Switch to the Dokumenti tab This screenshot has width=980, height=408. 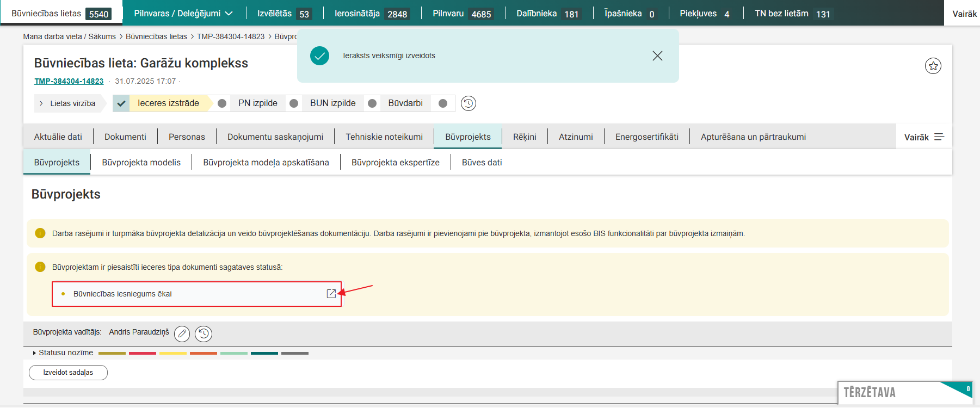point(125,137)
